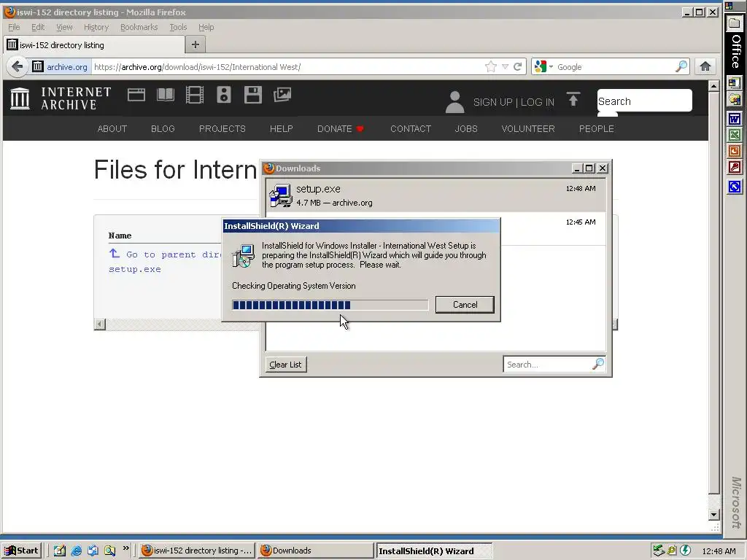Bookmark this page with the star icon

491,66
